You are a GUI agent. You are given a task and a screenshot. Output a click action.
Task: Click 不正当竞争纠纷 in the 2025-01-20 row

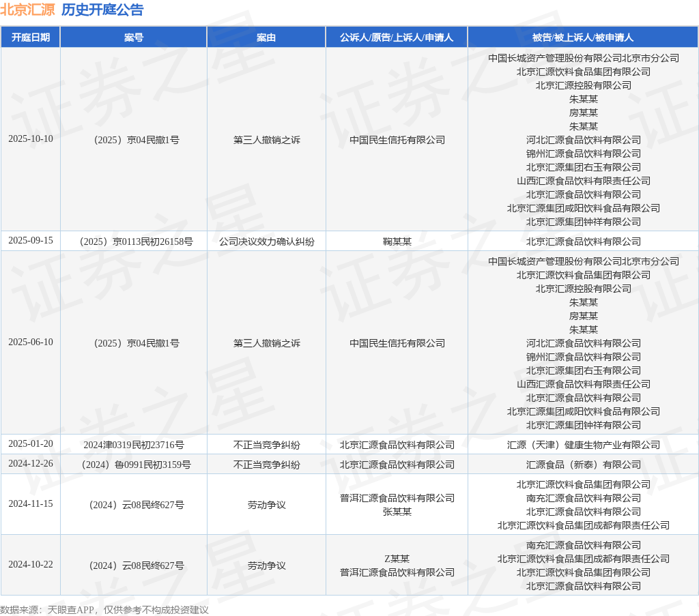point(267,445)
